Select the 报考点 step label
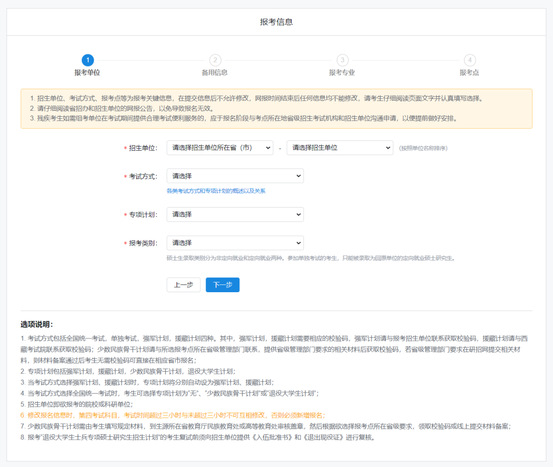The height and width of the screenshot is (467, 553). point(469,73)
